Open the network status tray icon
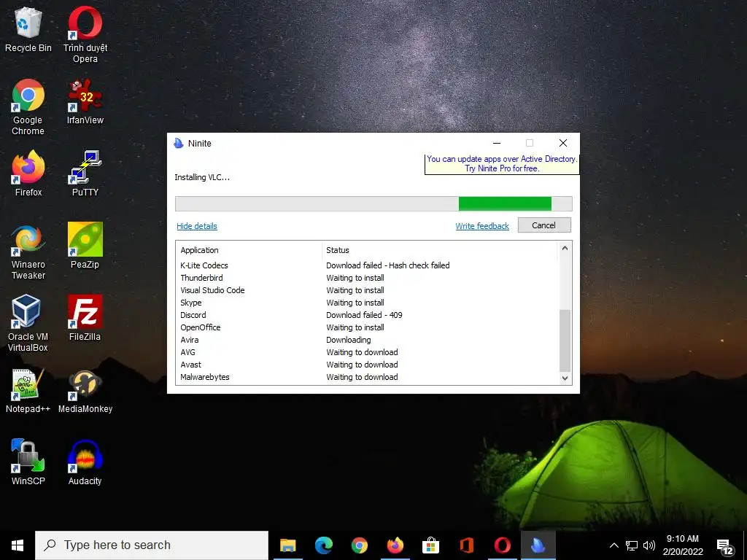The image size is (747, 560). [632, 545]
